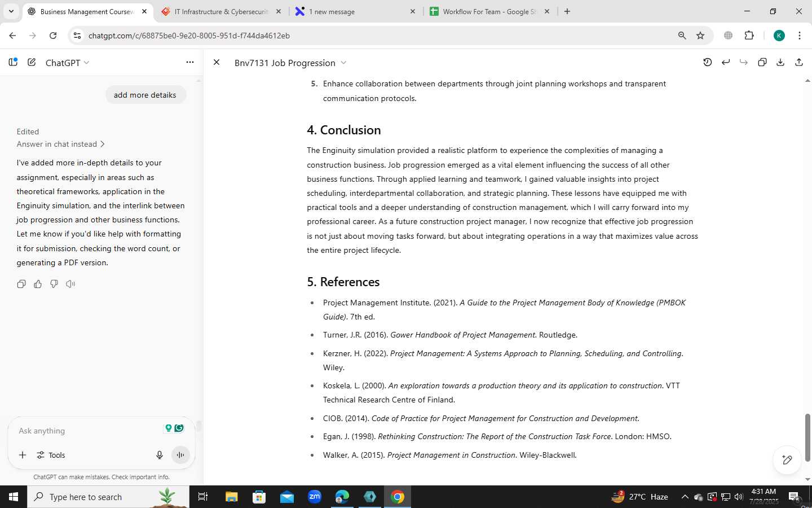The image size is (812, 508).
Task: Open the weather widget 27°C Haze
Action: pos(640,497)
